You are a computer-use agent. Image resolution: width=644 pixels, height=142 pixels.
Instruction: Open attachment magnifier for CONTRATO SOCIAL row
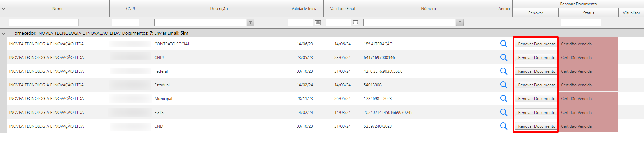[504, 44]
